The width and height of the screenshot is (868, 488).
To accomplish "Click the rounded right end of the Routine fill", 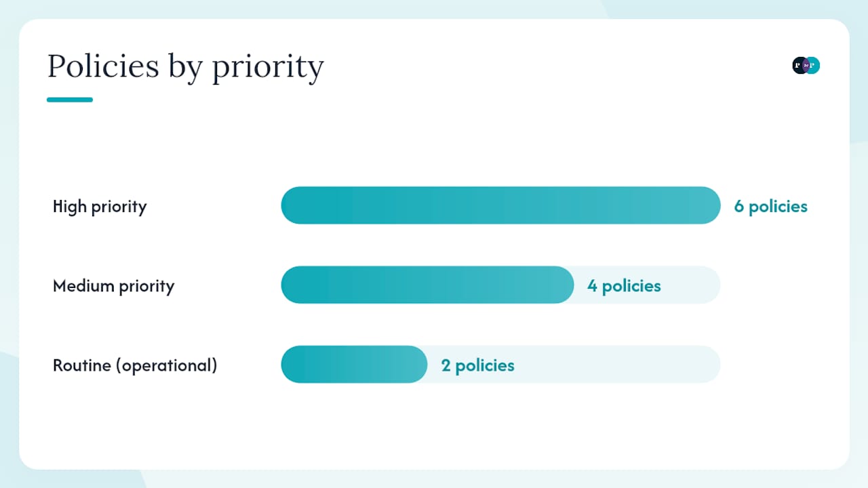I will tap(418, 365).
